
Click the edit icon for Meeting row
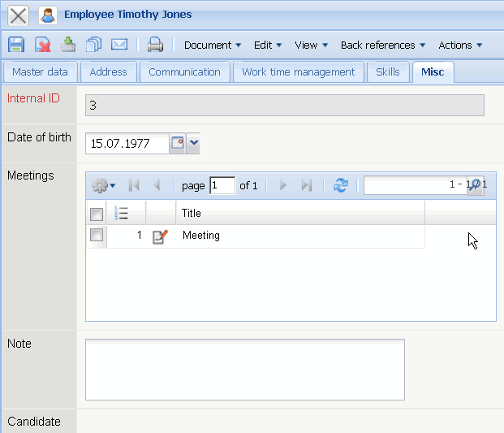tap(160, 236)
